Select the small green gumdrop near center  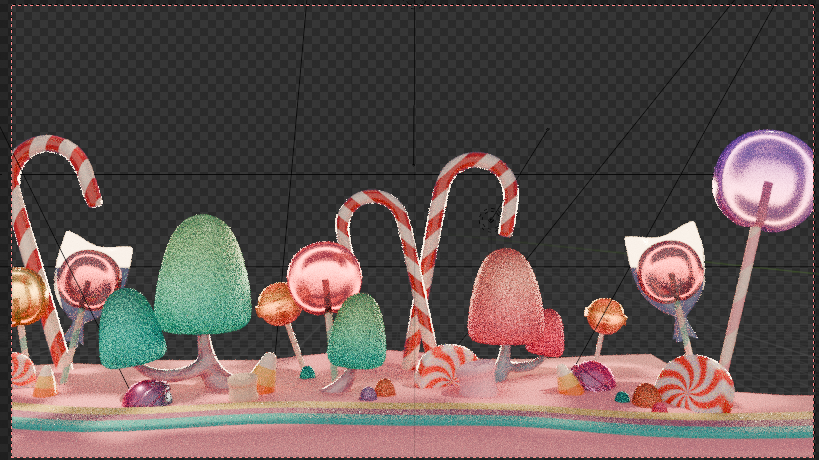356,332
